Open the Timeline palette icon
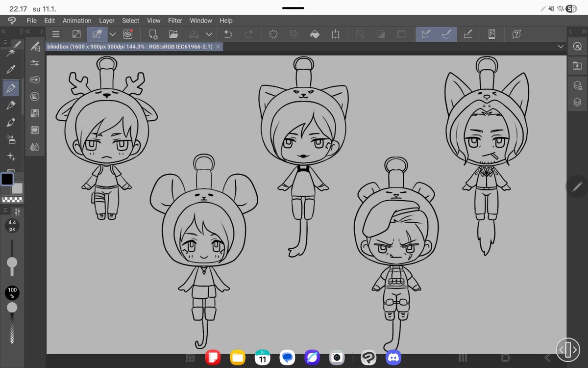This screenshot has width=588, height=368. [34, 130]
